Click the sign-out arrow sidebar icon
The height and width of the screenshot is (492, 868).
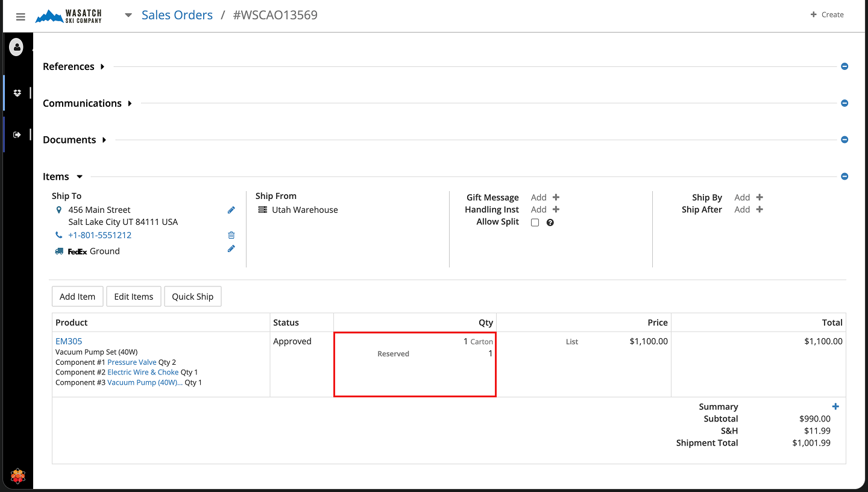[17, 134]
